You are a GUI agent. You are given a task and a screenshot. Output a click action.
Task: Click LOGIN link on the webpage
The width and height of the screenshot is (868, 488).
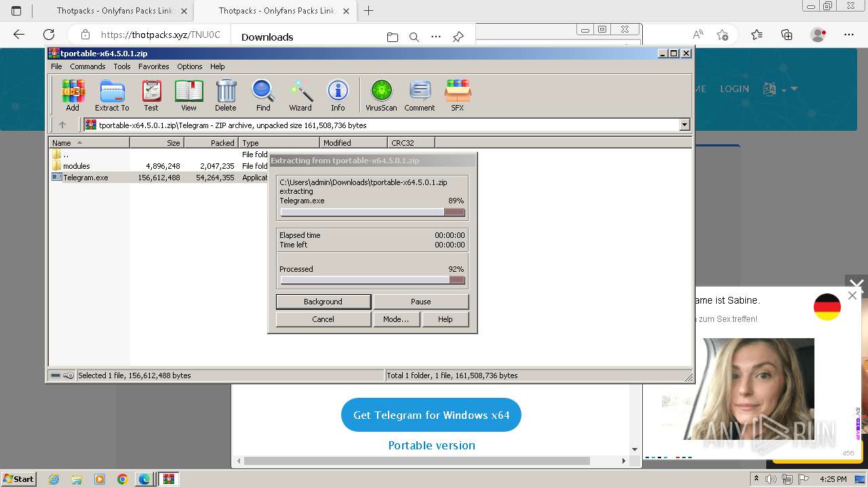[x=734, y=89]
